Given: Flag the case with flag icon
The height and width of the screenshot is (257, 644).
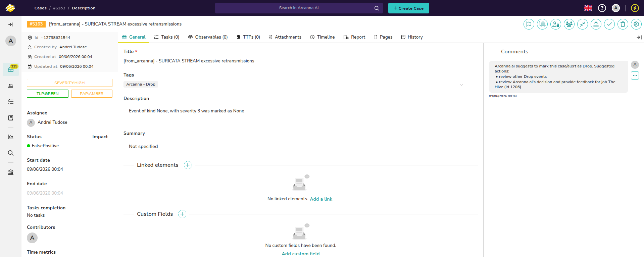Looking at the screenshot, I should click(x=529, y=24).
